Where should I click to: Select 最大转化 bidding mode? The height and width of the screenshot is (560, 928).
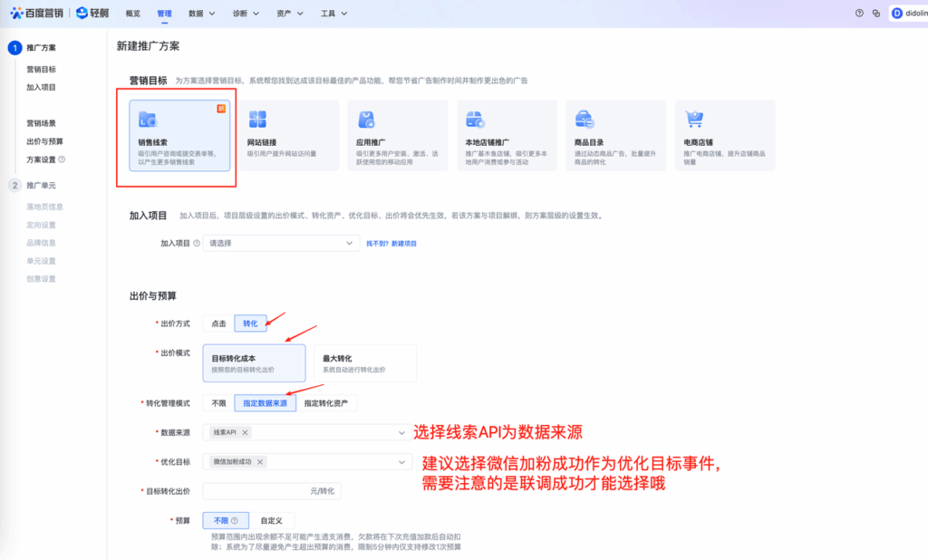click(363, 363)
